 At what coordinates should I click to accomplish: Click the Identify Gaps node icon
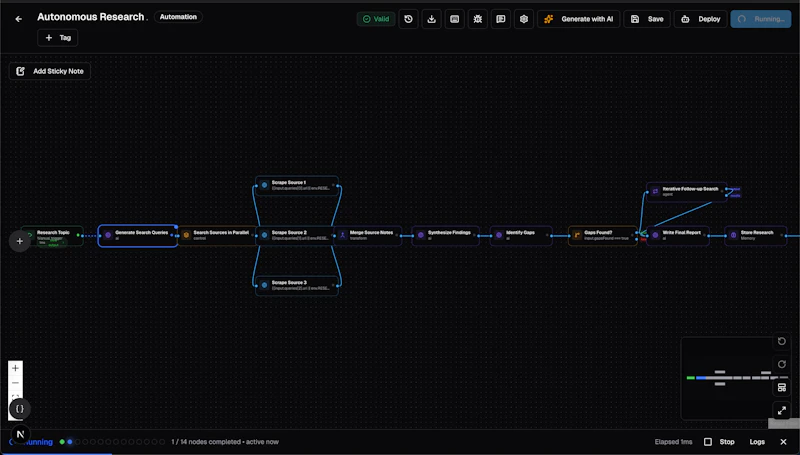[x=499, y=235]
